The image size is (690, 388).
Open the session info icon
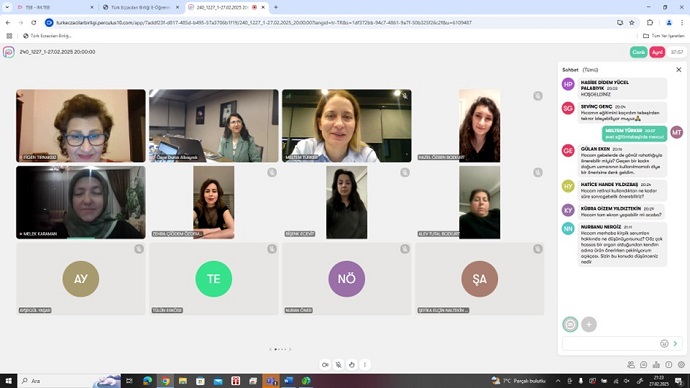click(x=669, y=365)
